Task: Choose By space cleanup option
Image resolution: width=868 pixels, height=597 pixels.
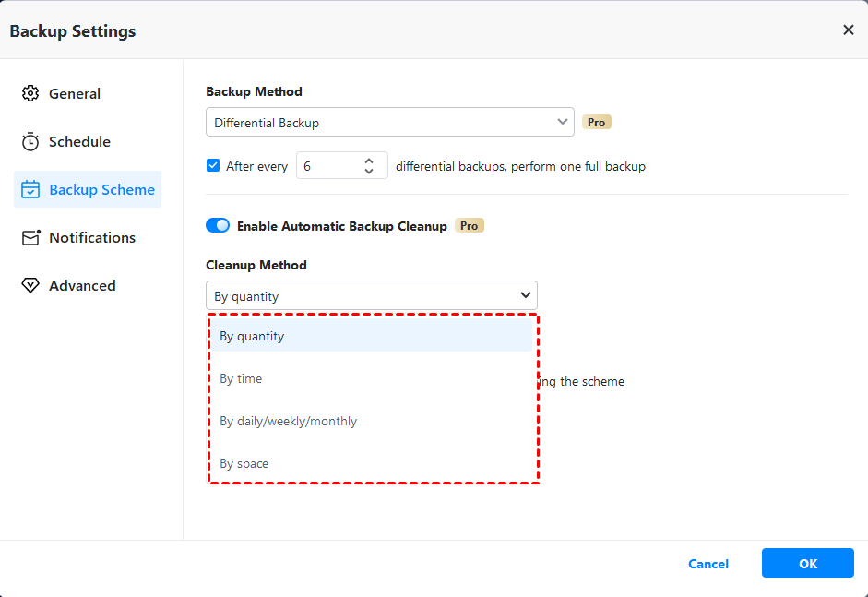Action: [244, 463]
